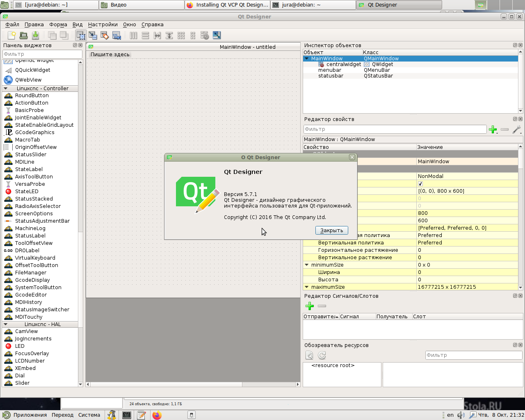Focus the Property Editor filter field
Image resolution: width=525 pixels, height=420 pixels.
point(395,129)
